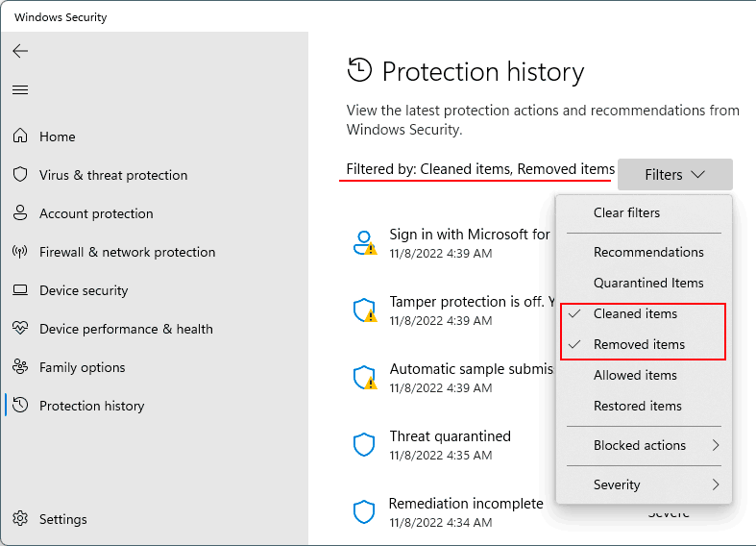756x546 pixels.
Task: Go back using the back arrow icon
Action: pos(20,51)
